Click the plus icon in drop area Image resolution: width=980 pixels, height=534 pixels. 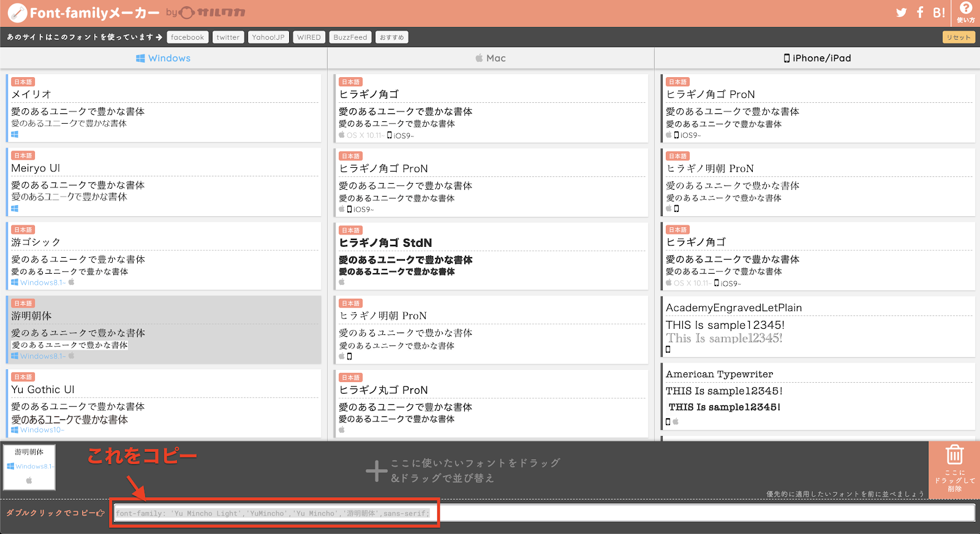[376, 471]
